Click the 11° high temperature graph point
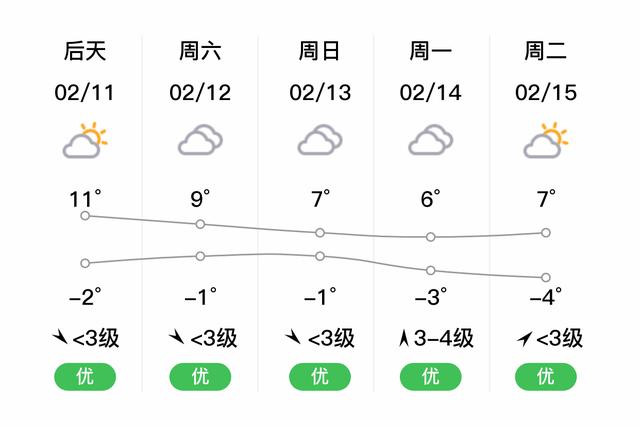The image size is (640, 427). [85, 216]
